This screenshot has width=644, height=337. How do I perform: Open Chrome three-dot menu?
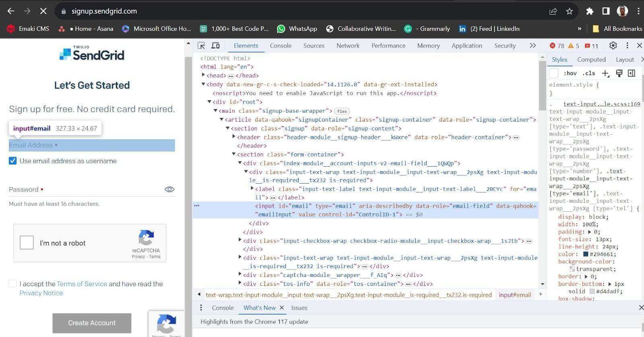638,11
